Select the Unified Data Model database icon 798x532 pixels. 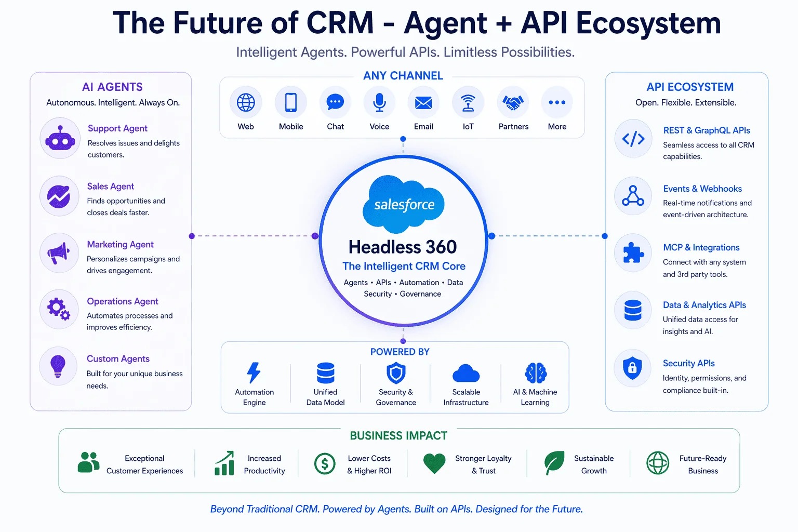point(326,373)
